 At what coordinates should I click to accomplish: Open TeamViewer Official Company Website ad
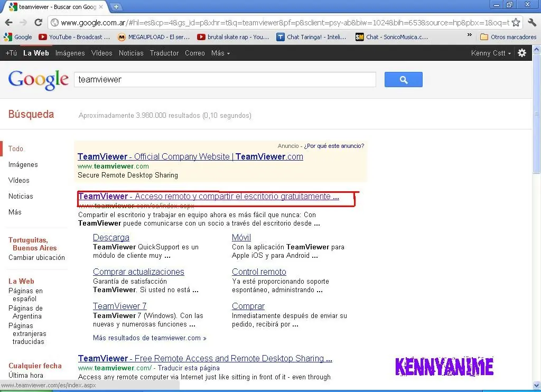(190, 157)
